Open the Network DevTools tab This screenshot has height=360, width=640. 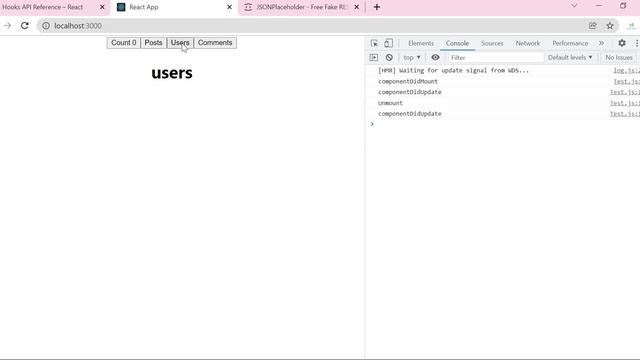tap(527, 43)
